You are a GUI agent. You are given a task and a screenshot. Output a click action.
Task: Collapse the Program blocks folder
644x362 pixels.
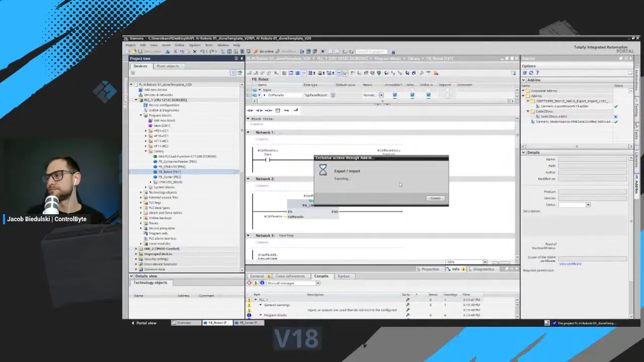pyautogui.click(x=141, y=115)
